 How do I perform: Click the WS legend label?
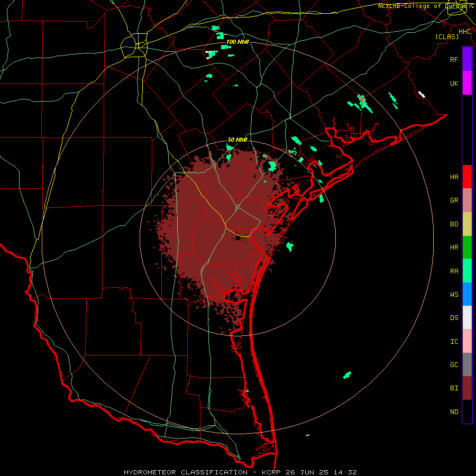(x=454, y=295)
